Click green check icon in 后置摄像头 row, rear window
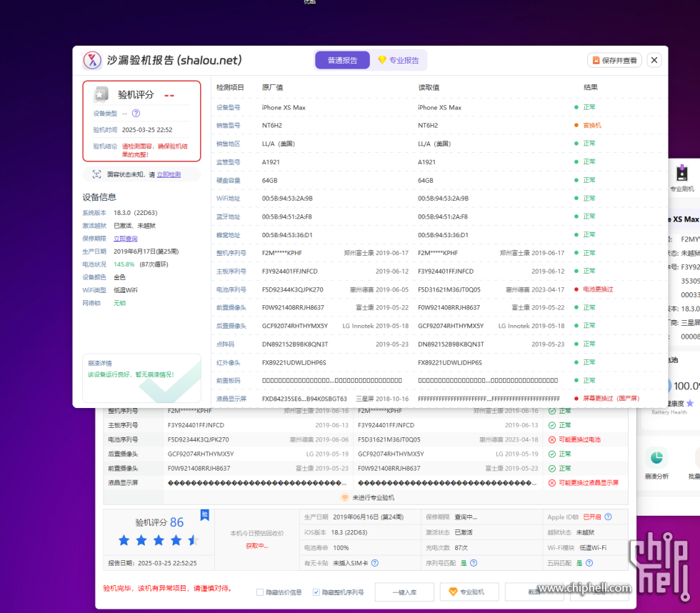Screen dimensions: 700x613 (551, 454)
